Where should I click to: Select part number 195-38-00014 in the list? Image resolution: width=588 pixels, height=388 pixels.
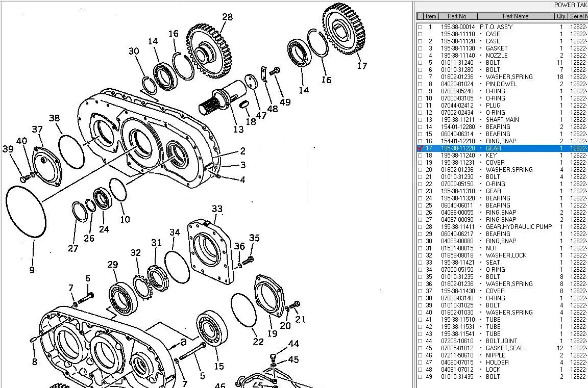pyautogui.click(x=458, y=27)
